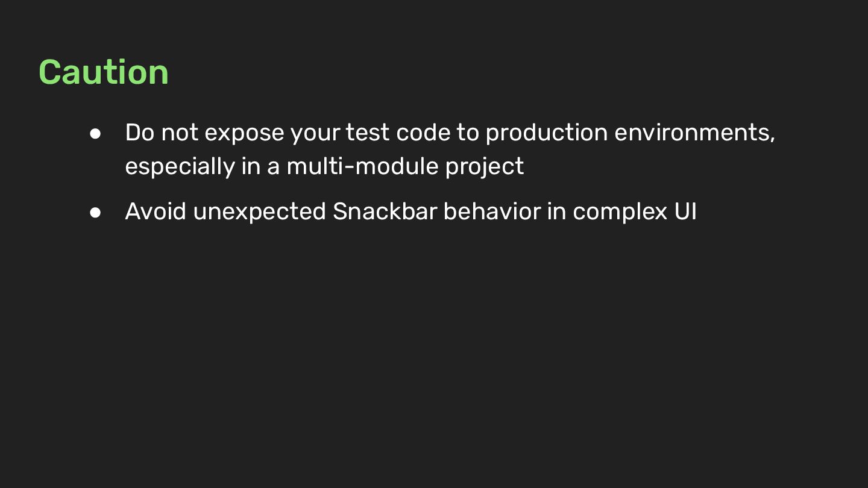
Task: Click the hyphenated word "multi-module"
Action: coord(362,166)
